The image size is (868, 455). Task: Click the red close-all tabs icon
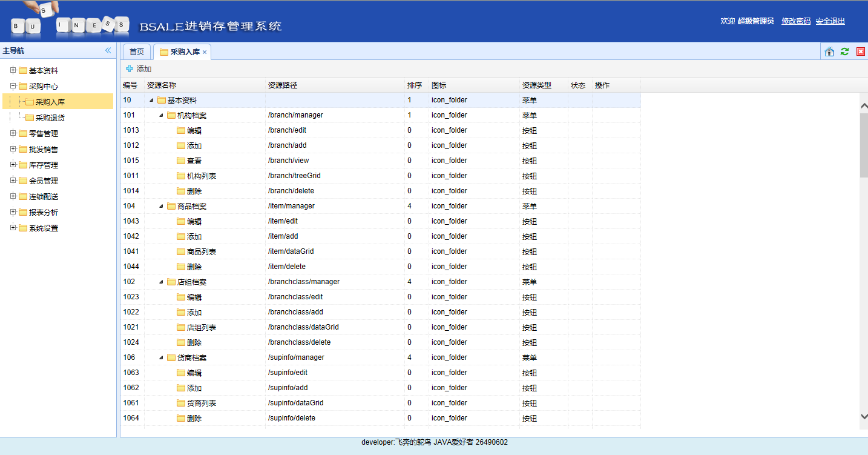(x=860, y=52)
